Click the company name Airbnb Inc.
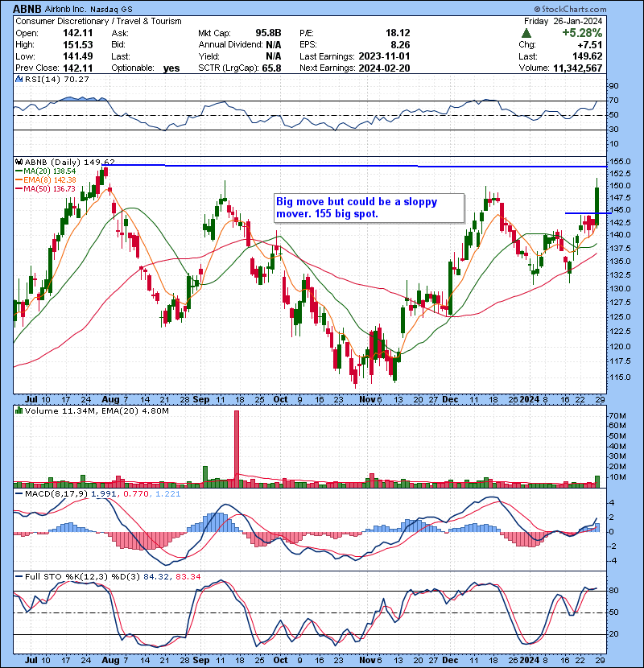This screenshot has height=668, width=644. tap(64, 9)
